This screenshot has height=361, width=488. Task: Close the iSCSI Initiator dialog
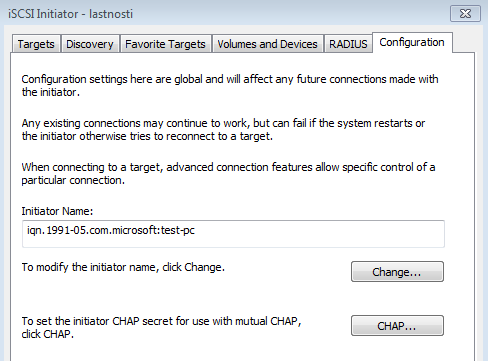point(465,14)
